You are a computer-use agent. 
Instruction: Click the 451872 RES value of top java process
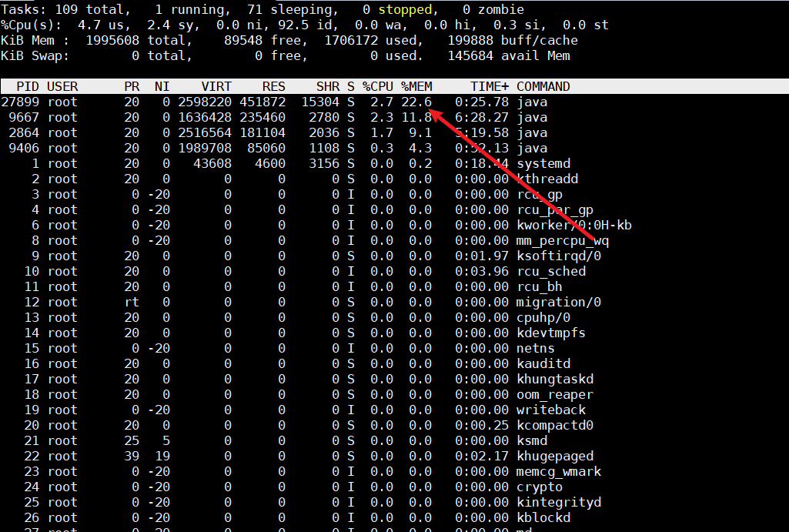click(262, 102)
